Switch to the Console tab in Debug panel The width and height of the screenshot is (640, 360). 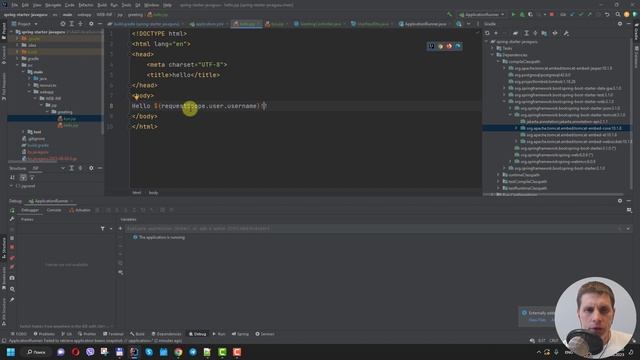53,210
